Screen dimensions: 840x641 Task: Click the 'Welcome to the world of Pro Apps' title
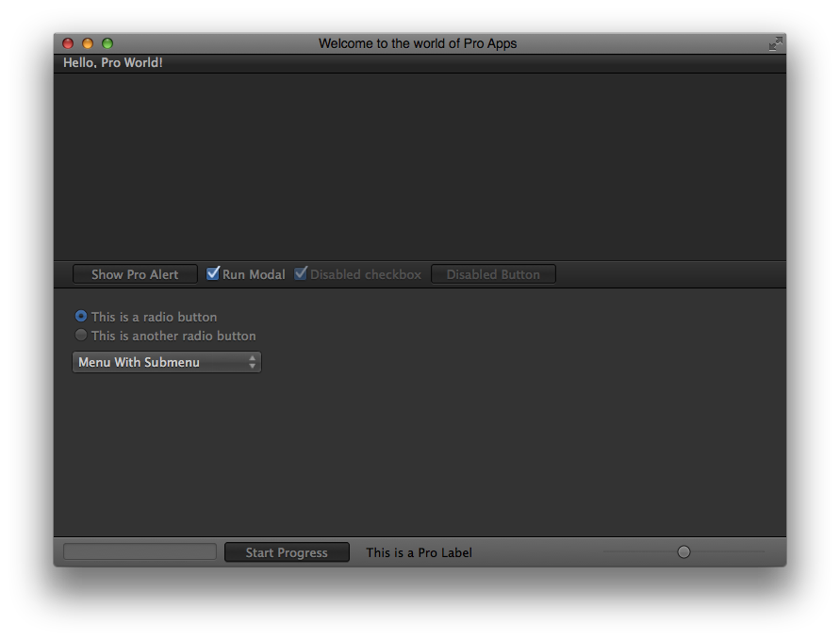pyautogui.click(x=420, y=42)
